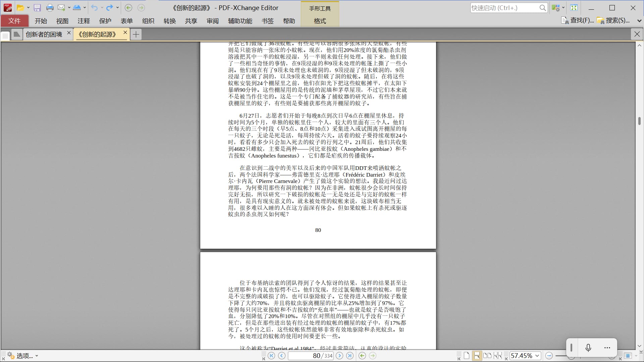This screenshot has width=644, height=362.
Task: Click the zoom out minus button
Action: (x=549, y=356)
